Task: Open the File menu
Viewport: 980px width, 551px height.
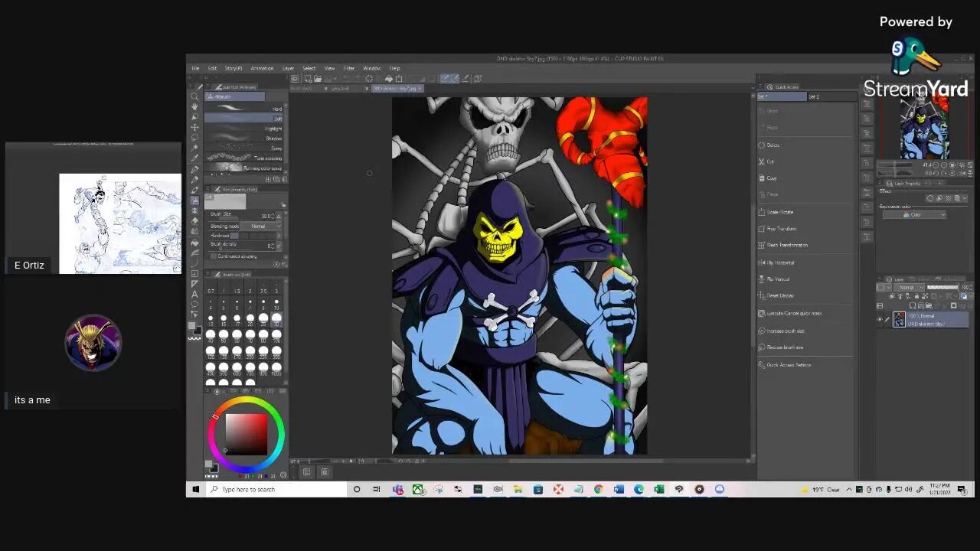Action: pos(196,68)
